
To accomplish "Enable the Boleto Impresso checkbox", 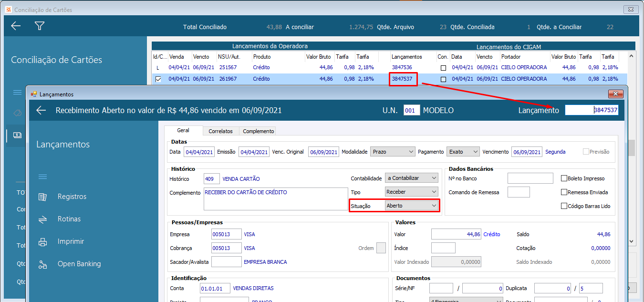I will point(564,178).
